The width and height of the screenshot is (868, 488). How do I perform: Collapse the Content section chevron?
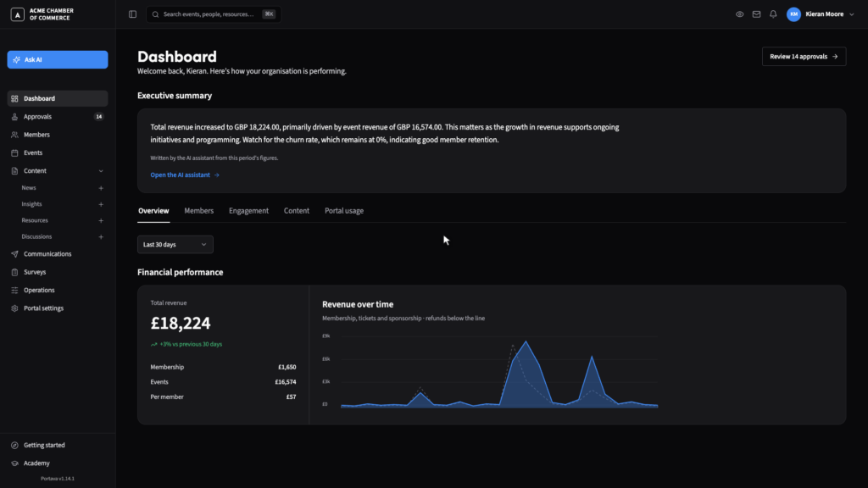(x=101, y=171)
